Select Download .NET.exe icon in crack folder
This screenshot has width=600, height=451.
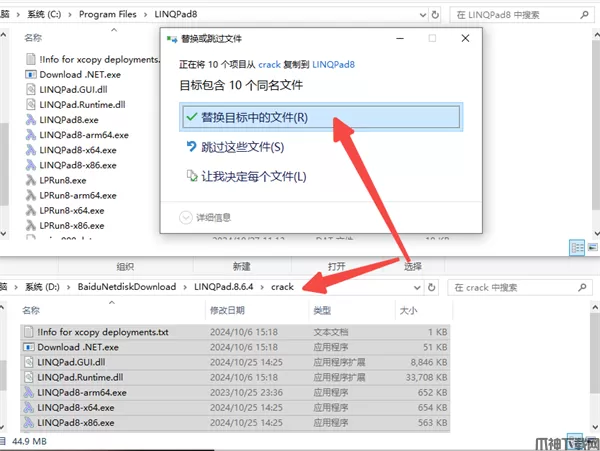(x=29, y=347)
